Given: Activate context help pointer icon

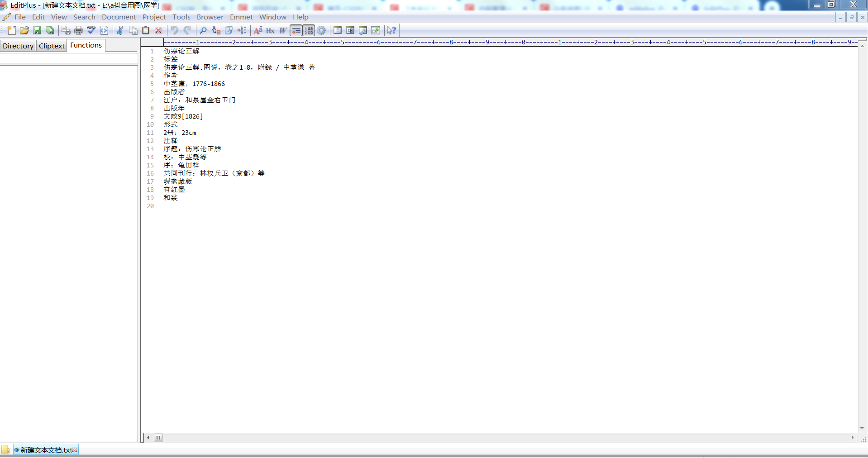Looking at the screenshot, I should (x=392, y=30).
